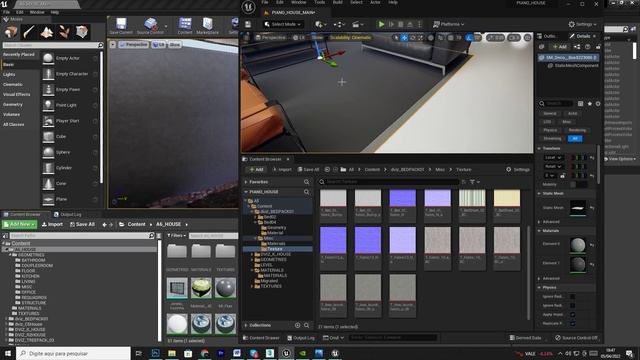Click the select object cursor tool in viewport
This screenshot has width=640, height=360.
[x=396, y=38]
